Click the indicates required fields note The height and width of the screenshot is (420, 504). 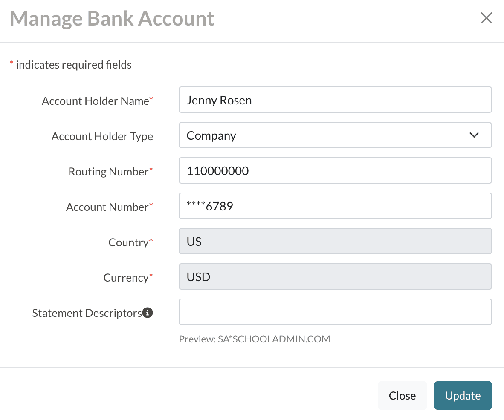point(70,64)
